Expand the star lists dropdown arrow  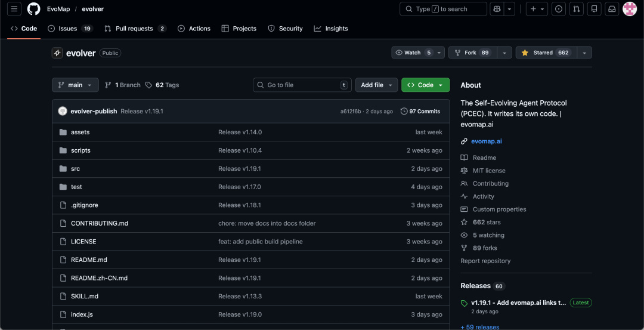tap(584, 53)
